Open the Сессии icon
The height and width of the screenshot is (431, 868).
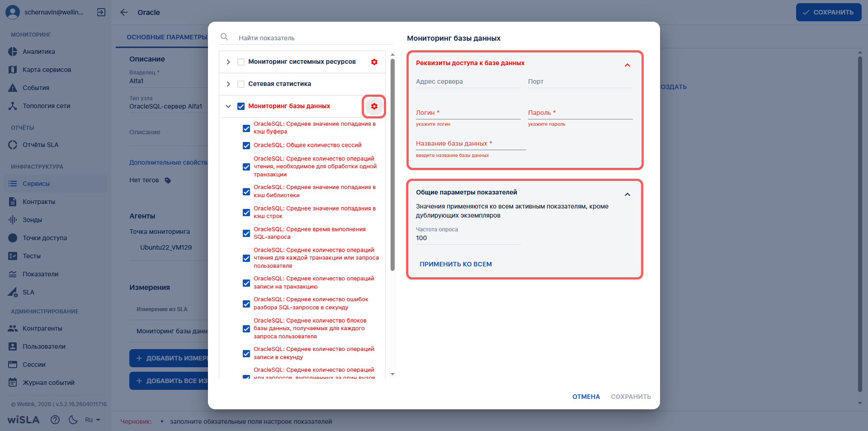click(x=13, y=365)
